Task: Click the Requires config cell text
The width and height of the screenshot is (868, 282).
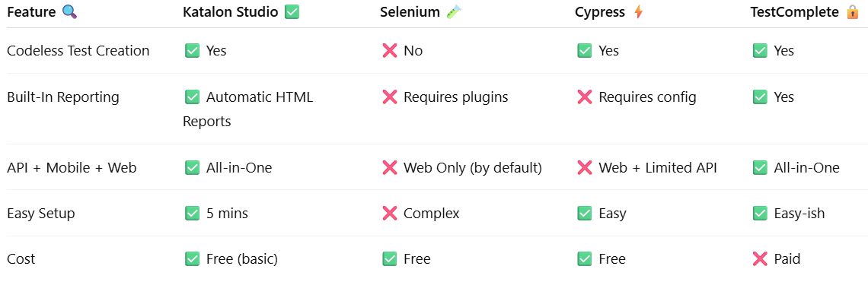Action: (648, 97)
